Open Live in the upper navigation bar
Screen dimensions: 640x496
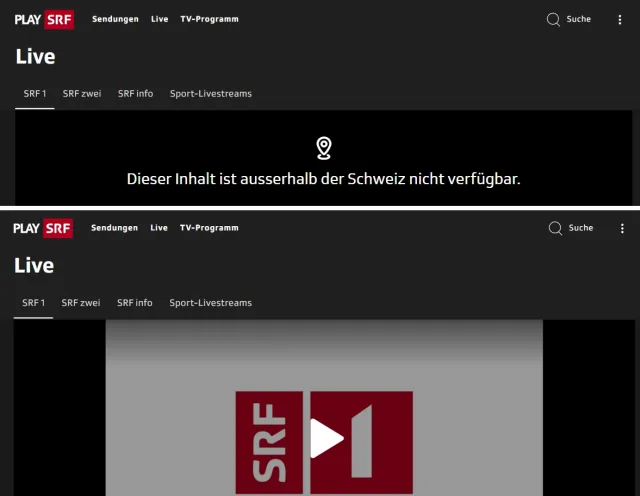tap(160, 19)
